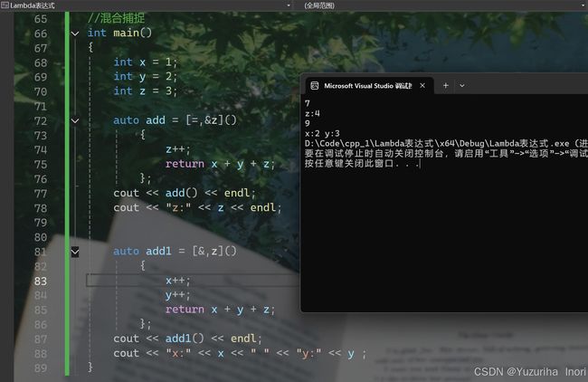Click the '//混合捕捉' comment
The width and height of the screenshot is (588, 382).
point(116,17)
